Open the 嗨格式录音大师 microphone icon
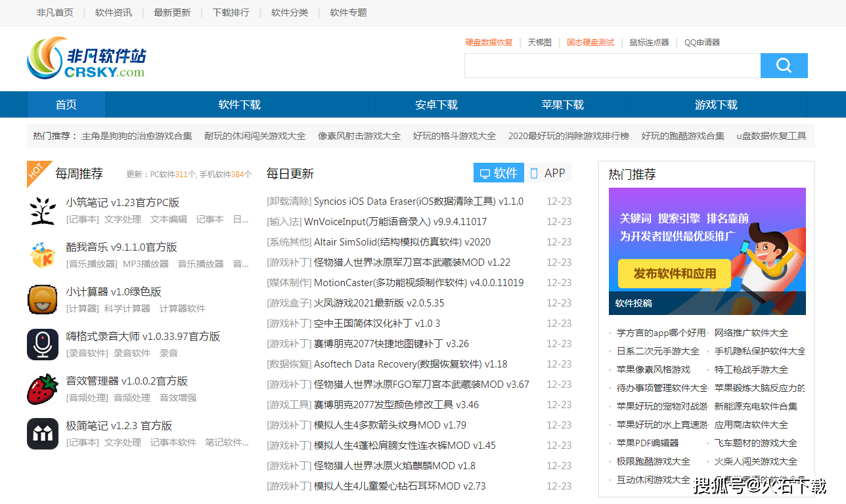846x504 pixels. tap(43, 344)
